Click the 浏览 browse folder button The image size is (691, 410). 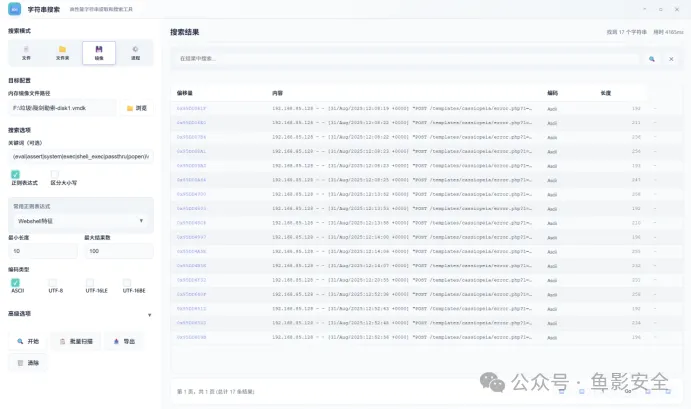137,107
